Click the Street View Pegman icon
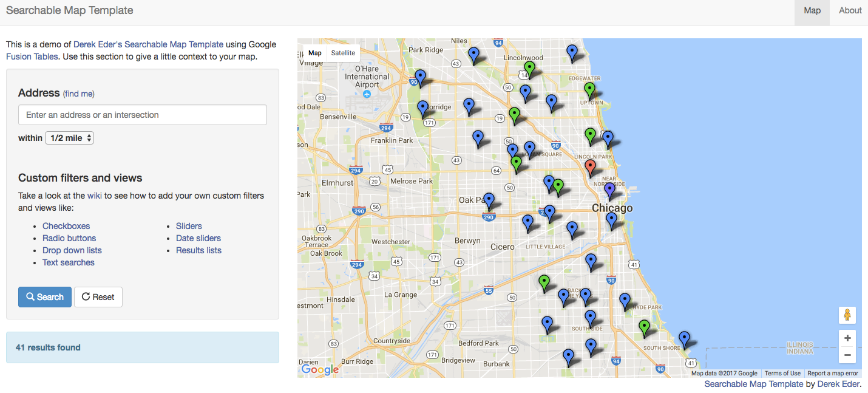868x393 pixels. point(847,315)
